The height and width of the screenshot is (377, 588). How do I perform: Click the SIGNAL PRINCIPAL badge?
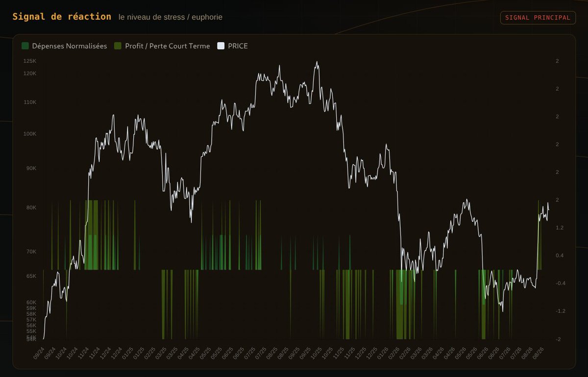[x=538, y=18]
